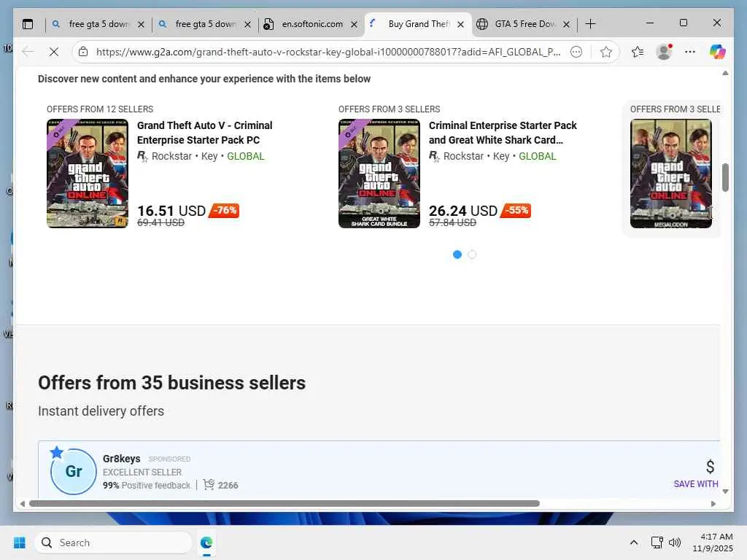Switch to GTA 5 Free Download tab
The image size is (747, 560).
(x=524, y=24)
